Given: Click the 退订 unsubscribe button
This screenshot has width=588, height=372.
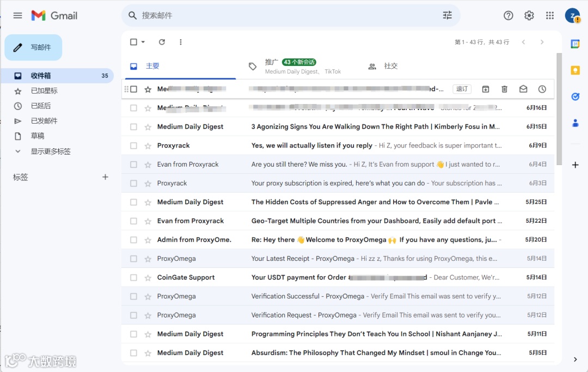Looking at the screenshot, I should (462, 89).
